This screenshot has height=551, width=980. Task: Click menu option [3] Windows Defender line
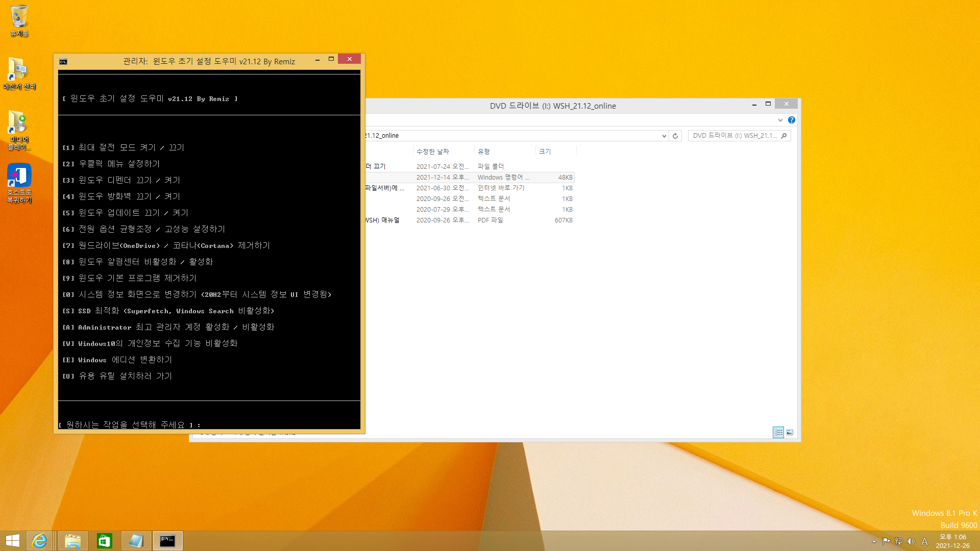[x=121, y=180]
